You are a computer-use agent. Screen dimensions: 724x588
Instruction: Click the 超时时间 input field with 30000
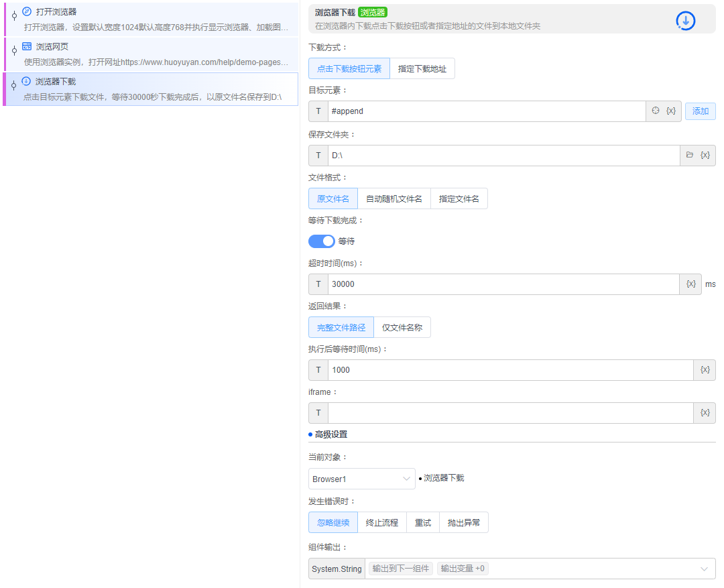503,284
